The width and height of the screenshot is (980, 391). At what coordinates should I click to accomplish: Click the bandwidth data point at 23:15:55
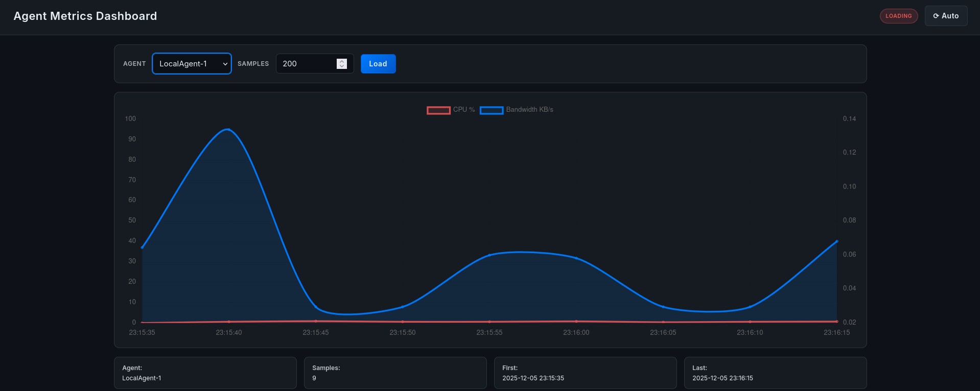pyautogui.click(x=489, y=255)
